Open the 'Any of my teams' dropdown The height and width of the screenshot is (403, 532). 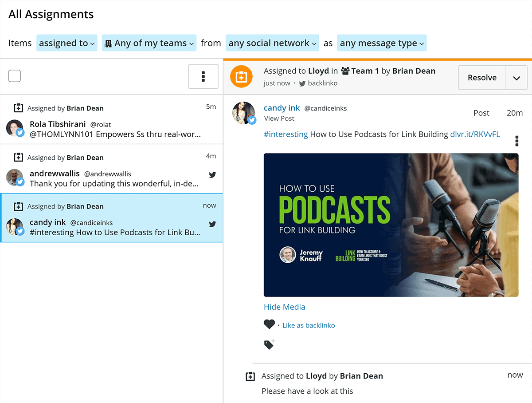(x=149, y=43)
